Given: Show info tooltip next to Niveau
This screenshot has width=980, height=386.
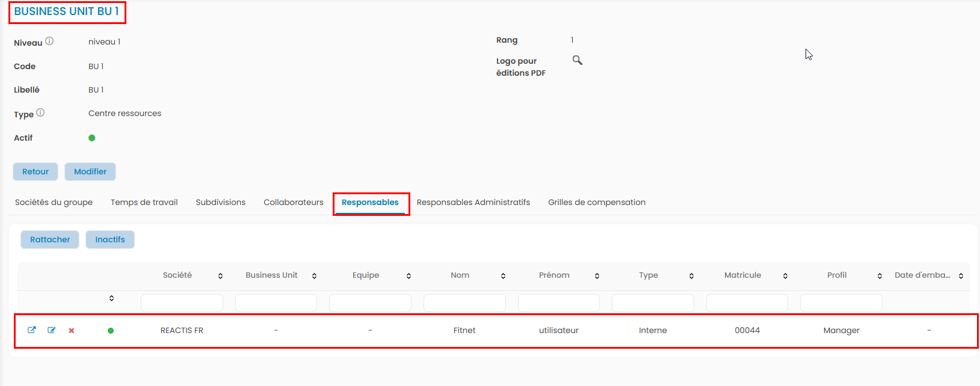Looking at the screenshot, I should (x=49, y=41).
